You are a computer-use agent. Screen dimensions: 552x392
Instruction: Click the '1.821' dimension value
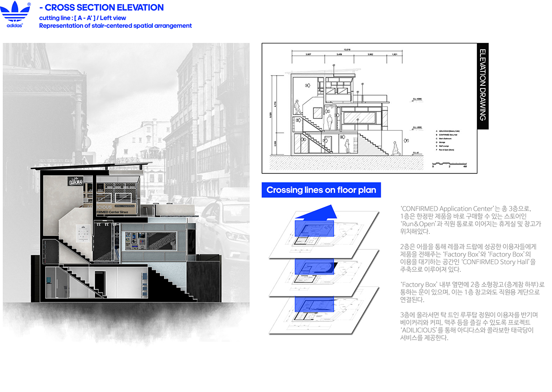(395, 55)
